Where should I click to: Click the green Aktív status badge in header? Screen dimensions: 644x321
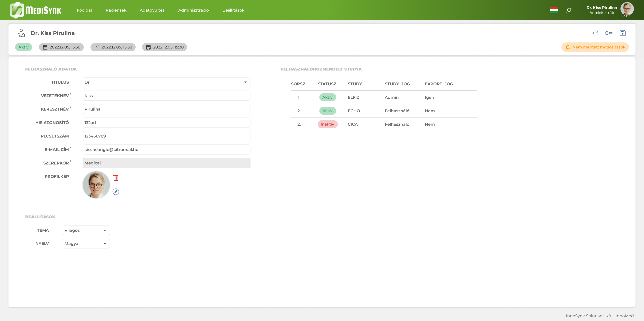(24, 47)
